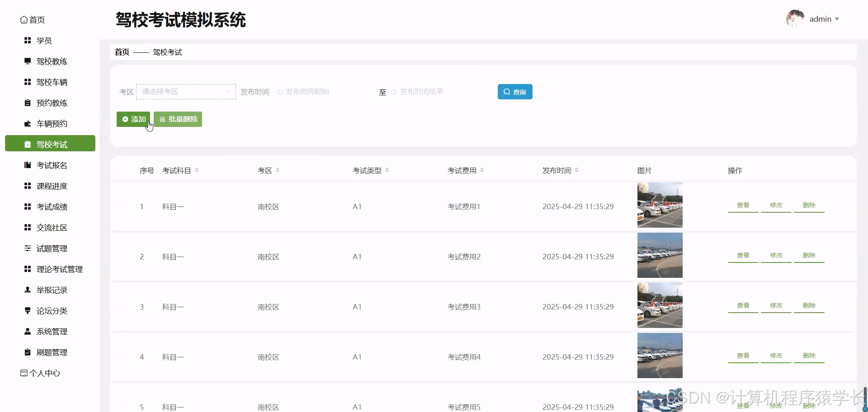Check the checkbox for row 3
Viewport: 868px width, 412px height.
tap(120, 307)
